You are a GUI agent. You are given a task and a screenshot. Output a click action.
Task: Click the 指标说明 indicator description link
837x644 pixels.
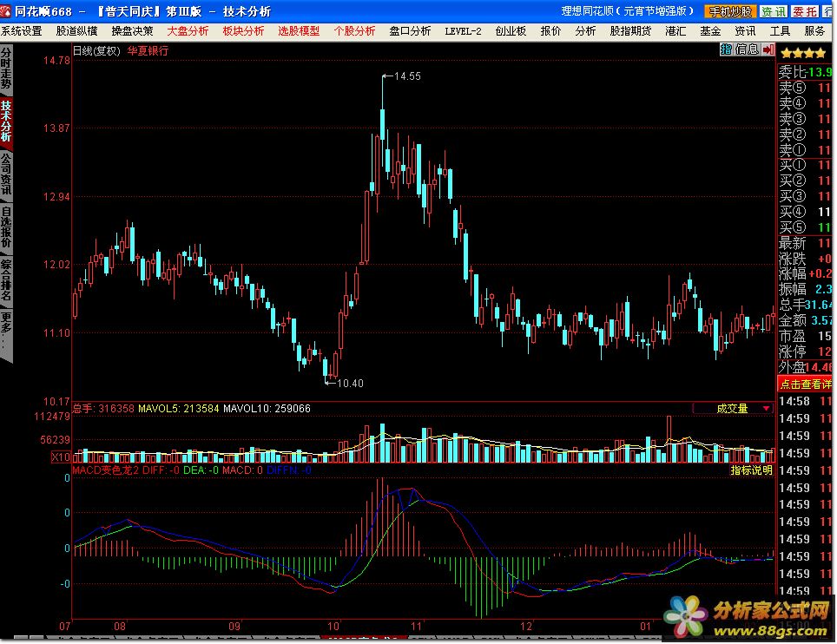pyautogui.click(x=751, y=470)
